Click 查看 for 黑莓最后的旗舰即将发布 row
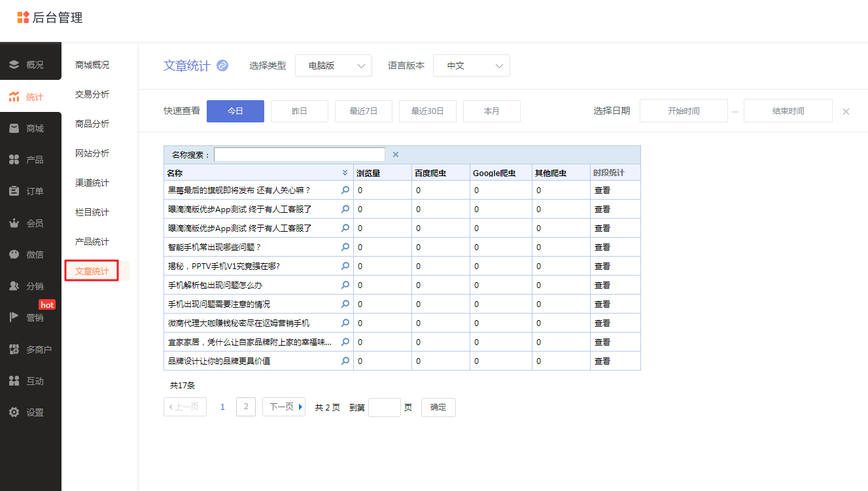868x491 pixels. (602, 191)
